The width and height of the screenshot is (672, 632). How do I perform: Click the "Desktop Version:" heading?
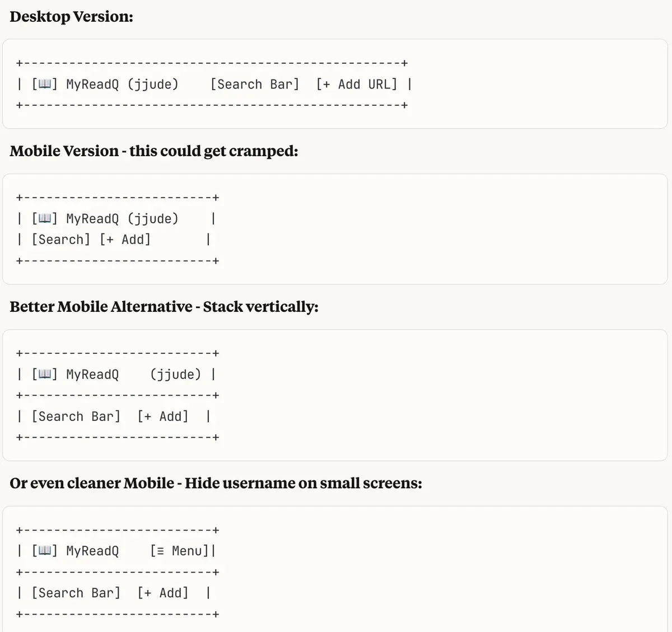coord(72,17)
